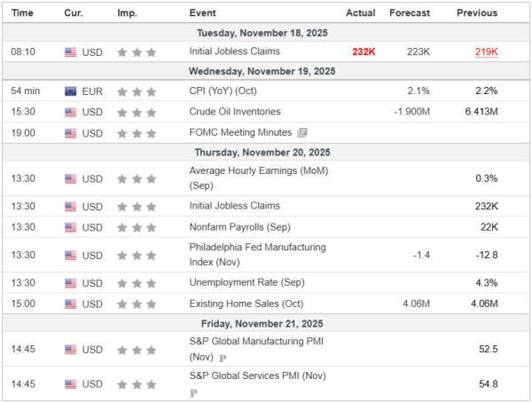This screenshot has height=403, width=532.
Task: Open the Nonfarm Payrolls (Sep) event
Action: tap(234, 227)
